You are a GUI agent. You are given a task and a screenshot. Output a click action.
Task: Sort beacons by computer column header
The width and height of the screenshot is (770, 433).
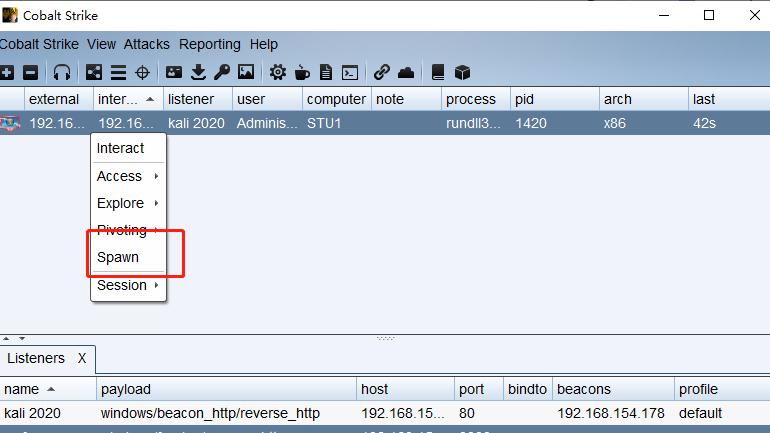(x=337, y=99)
